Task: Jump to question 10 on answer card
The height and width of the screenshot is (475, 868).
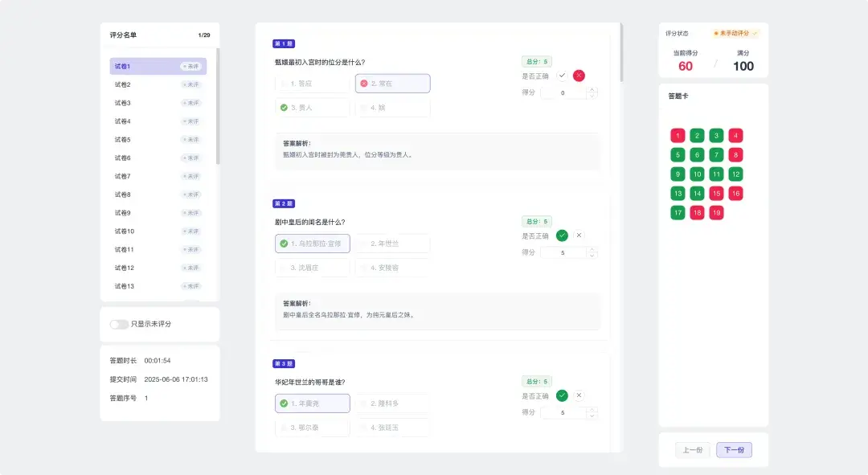Action: tap(697, 174)
